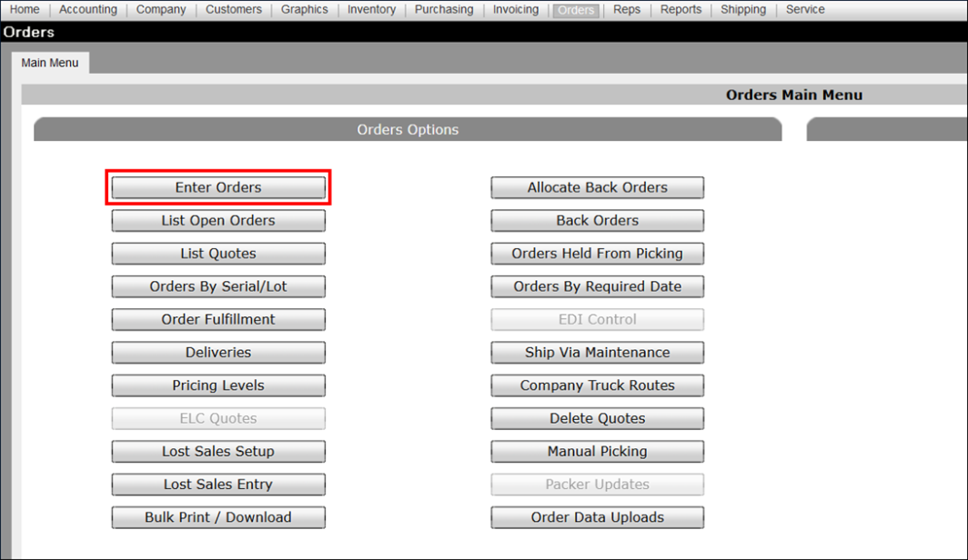Open the Reps menu
The width and height of the screenshot is (968, 560).
(627, 9)
